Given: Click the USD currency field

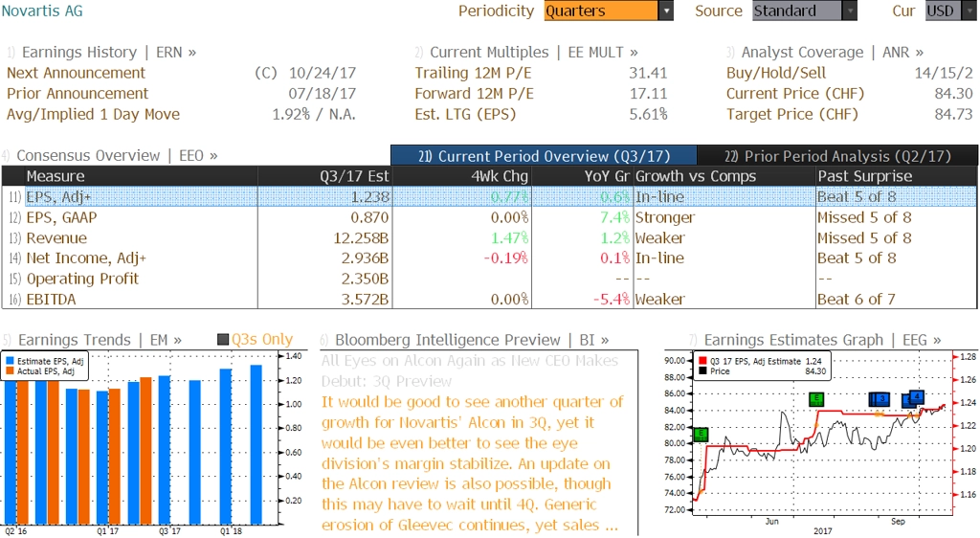Looking at the screenshot, I should tap(944, 11).
